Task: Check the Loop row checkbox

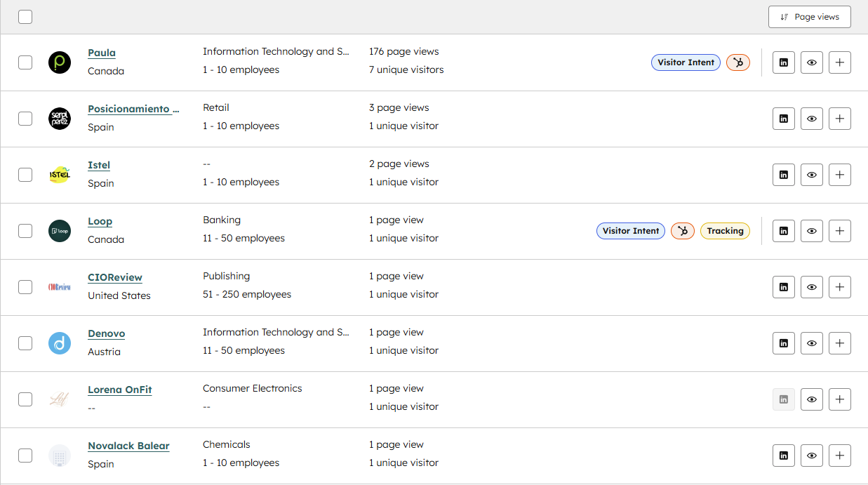Action: tap(25, 231)
